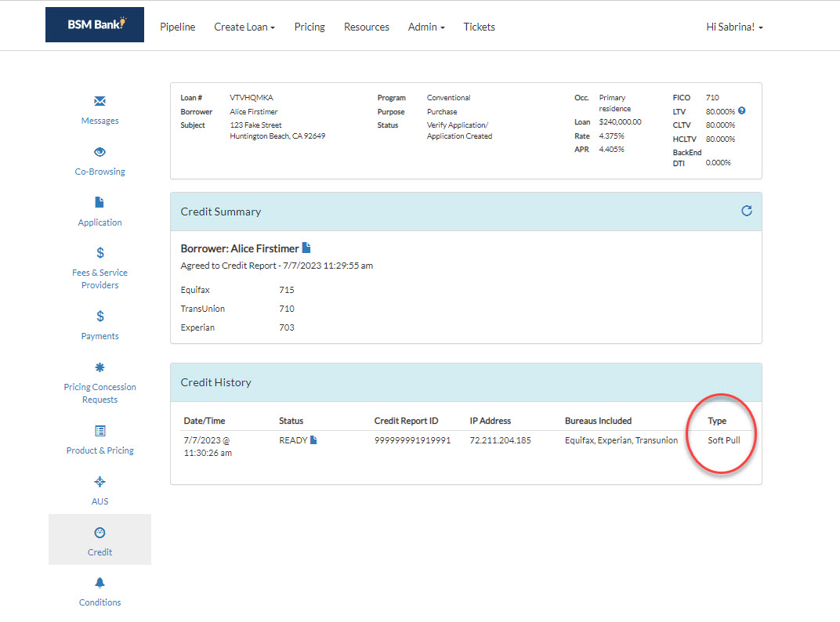Open the Resources page link
Screen dimensions: 840x622
(366, 27)
